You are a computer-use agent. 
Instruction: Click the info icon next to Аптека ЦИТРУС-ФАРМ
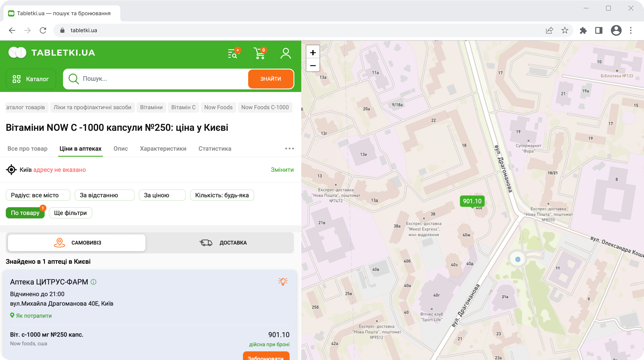(93, 282)
